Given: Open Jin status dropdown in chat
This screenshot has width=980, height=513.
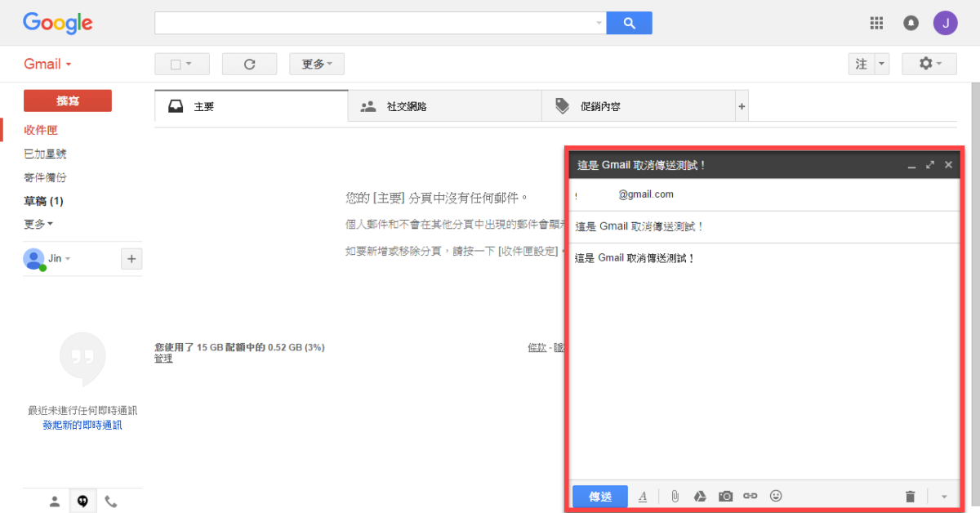Looking at the screenshot, I should [68, 259].
